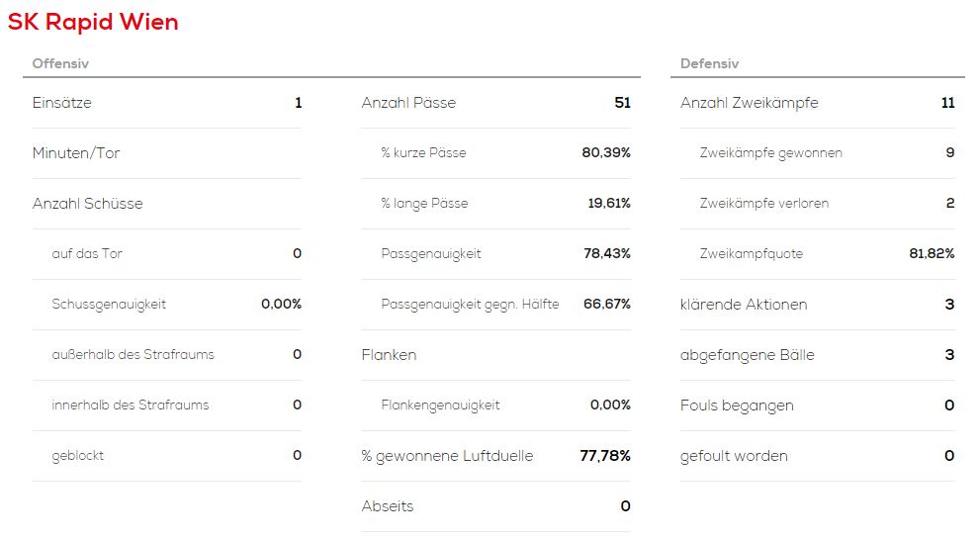Click the Passgenauigkeit label
This screenshot has height=541, width=980.
431,254
